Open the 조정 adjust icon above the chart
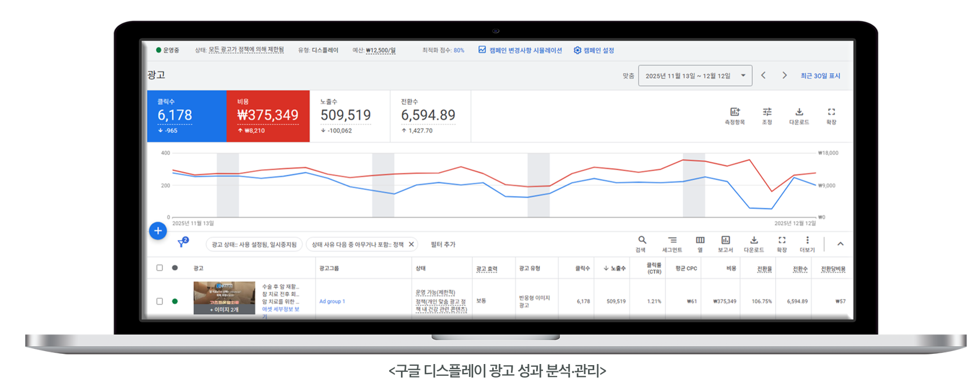Screen dimensions: 980x386 [767, 112]
